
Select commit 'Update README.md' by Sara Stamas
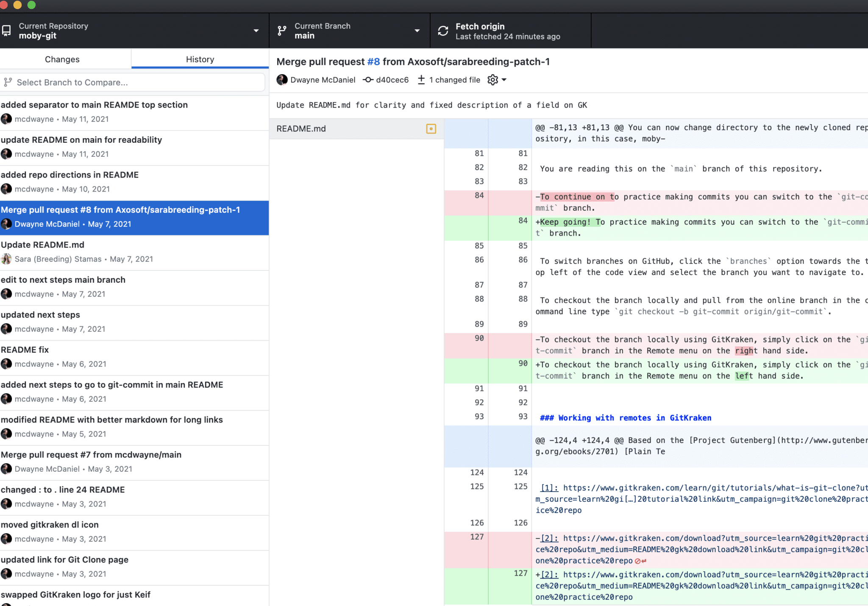[134, 253]
